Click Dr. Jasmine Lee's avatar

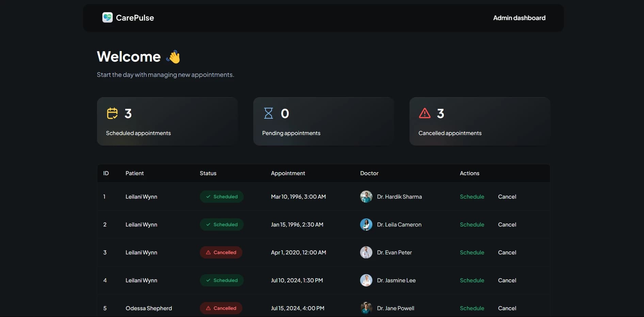coord(366,280)
